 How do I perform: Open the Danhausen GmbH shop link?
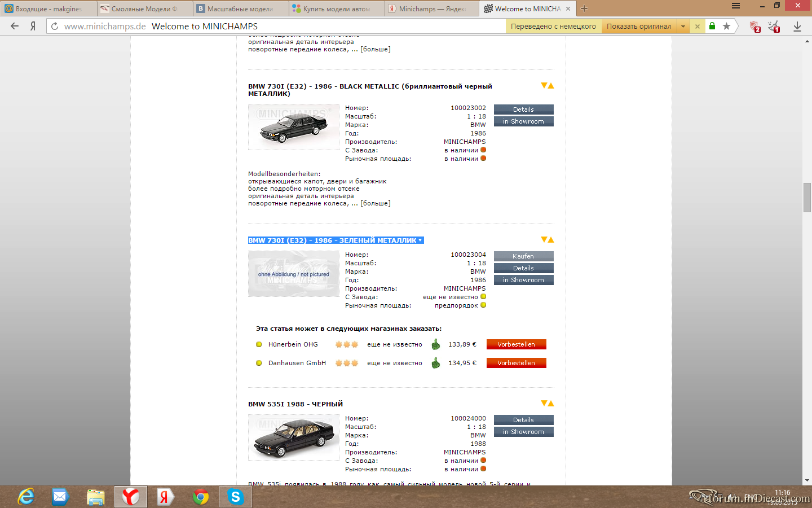click(297, 363)
